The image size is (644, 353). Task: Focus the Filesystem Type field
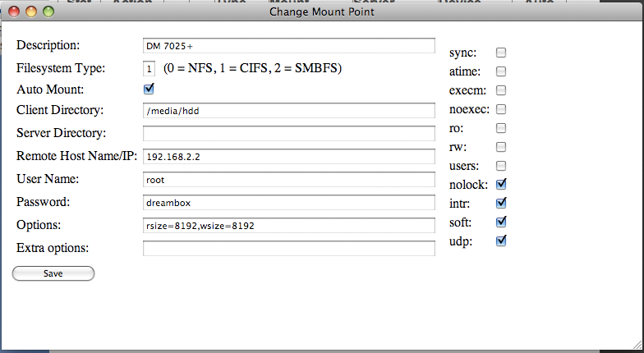[149, 67]
